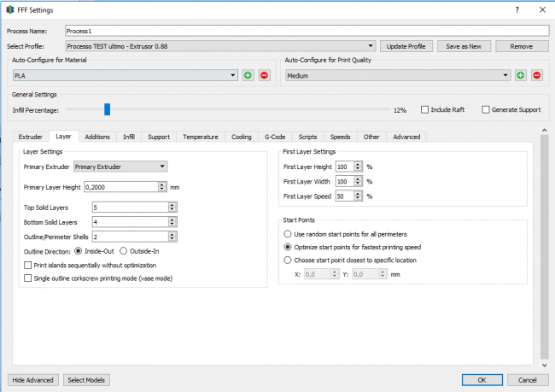Enable the Include Raft checkbox

[x=425, y=110]
